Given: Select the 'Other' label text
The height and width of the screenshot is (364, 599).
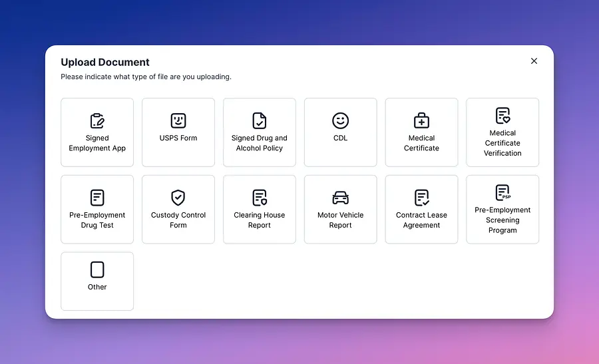Looking at the screenshot, I should (x=97, y=287).
